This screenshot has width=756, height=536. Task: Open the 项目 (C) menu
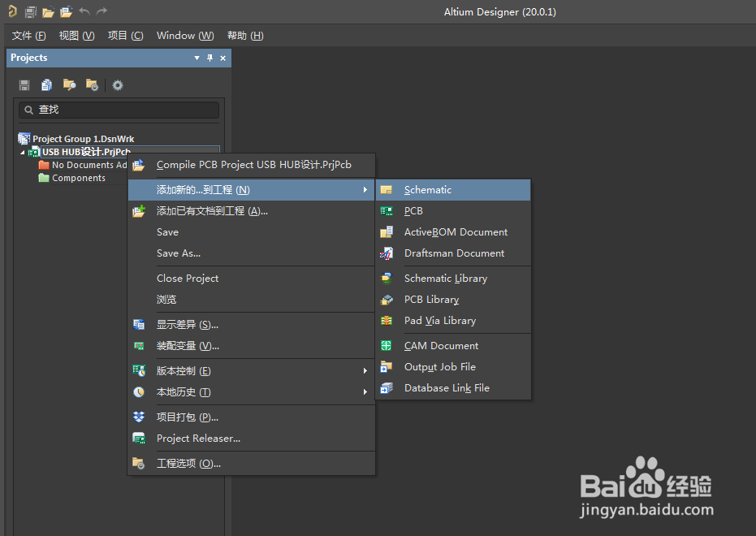(x=125, y=36)
